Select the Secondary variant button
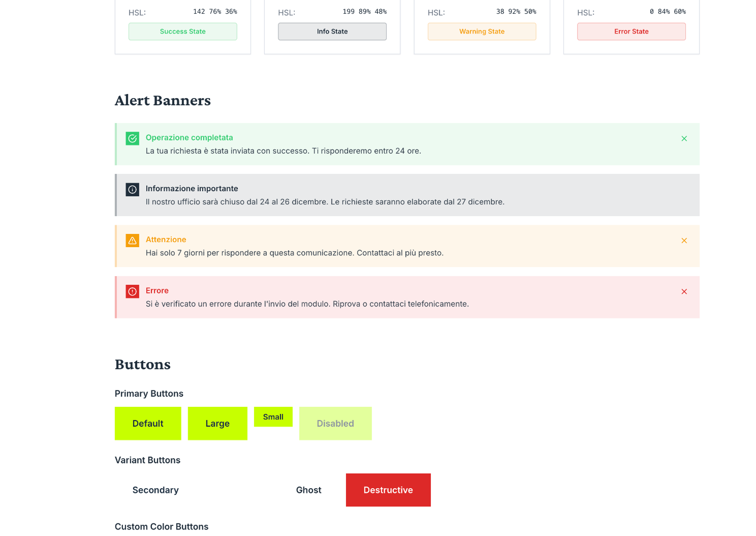756x536 pixels. pyautogui.click(x=155, y=490)
